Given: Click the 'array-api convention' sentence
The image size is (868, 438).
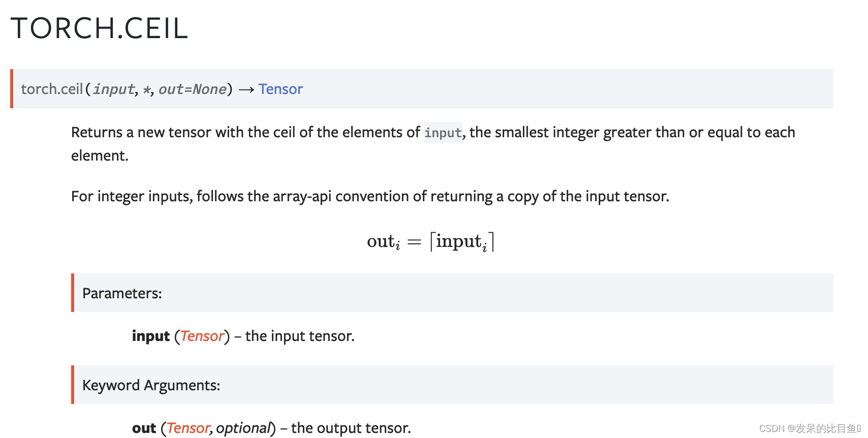Looking at the screenshot, I should point(370,196).
